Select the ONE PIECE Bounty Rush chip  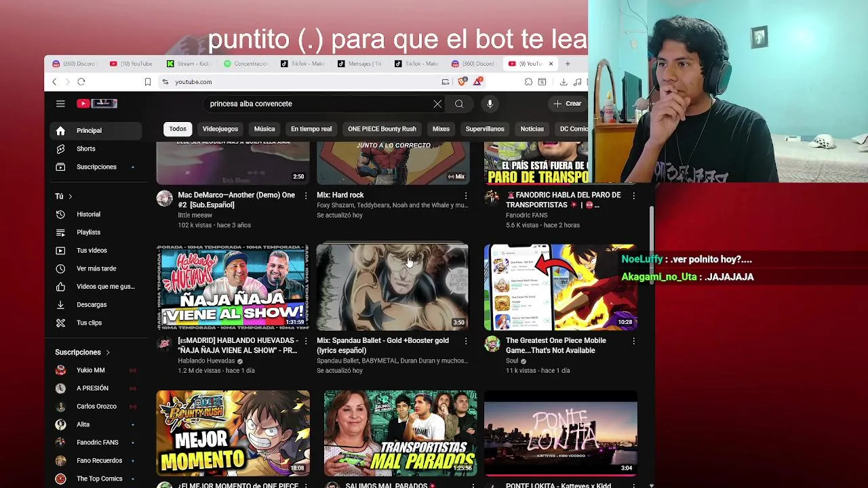382,129
